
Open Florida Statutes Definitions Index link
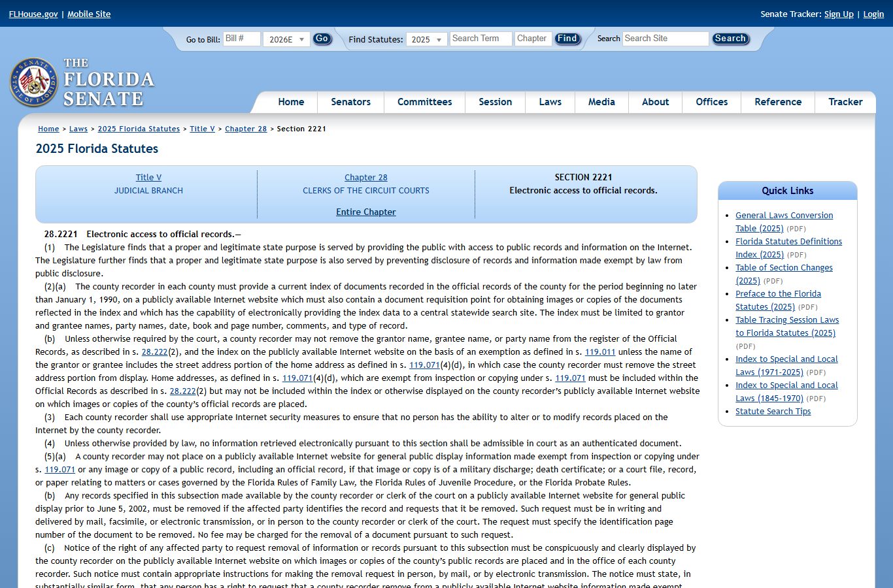[788, 248]
